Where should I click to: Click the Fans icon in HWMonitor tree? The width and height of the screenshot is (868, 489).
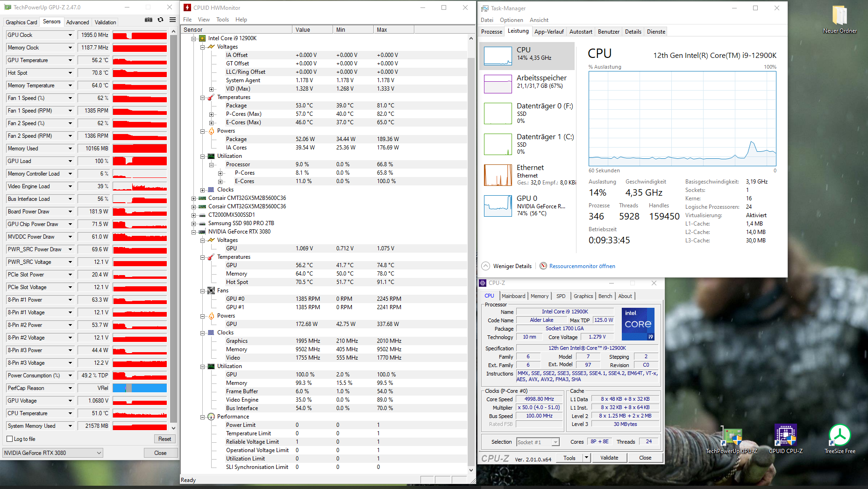(211, 291)
